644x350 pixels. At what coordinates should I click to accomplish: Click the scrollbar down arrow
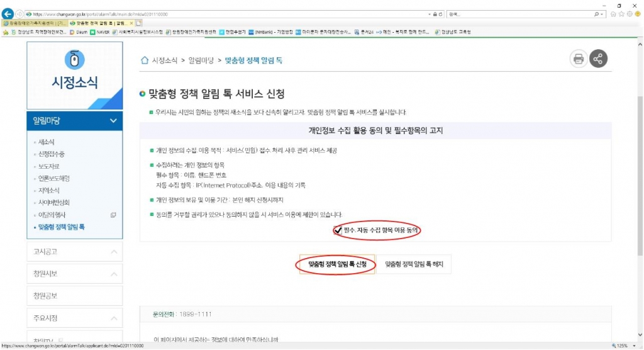640,335
